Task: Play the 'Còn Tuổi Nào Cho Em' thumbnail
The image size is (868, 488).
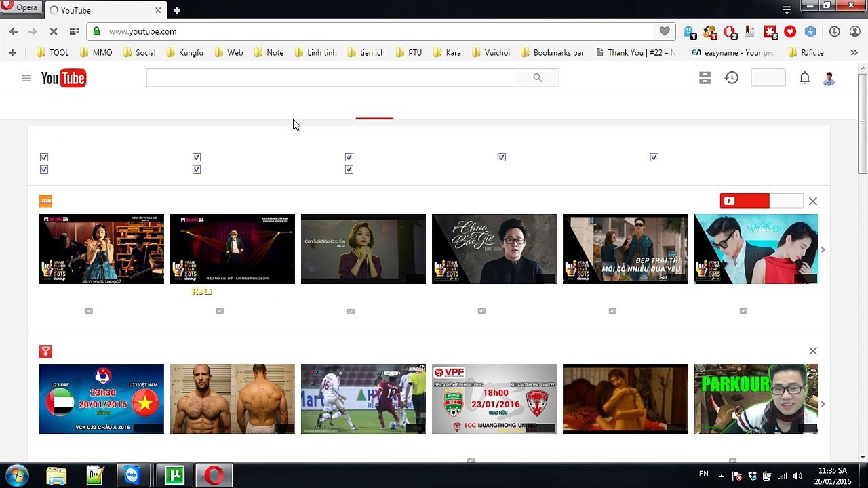Action: (363, 249)
